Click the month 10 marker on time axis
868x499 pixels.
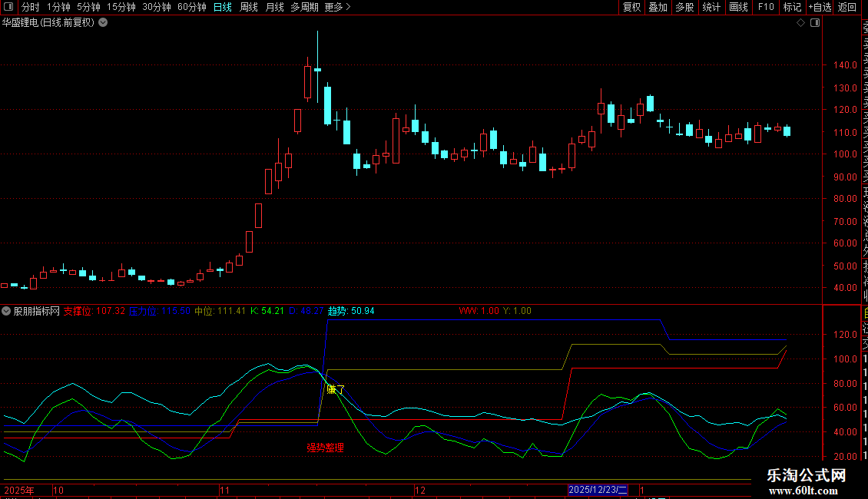[58, 490]
